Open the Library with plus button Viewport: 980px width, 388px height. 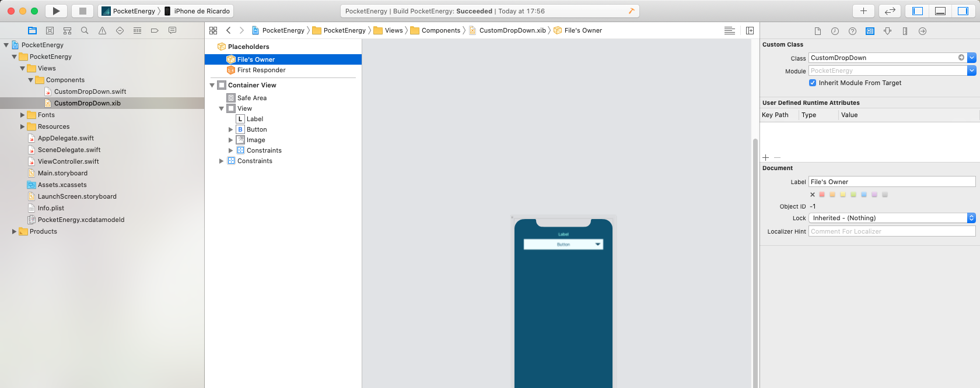pos(863,11)
